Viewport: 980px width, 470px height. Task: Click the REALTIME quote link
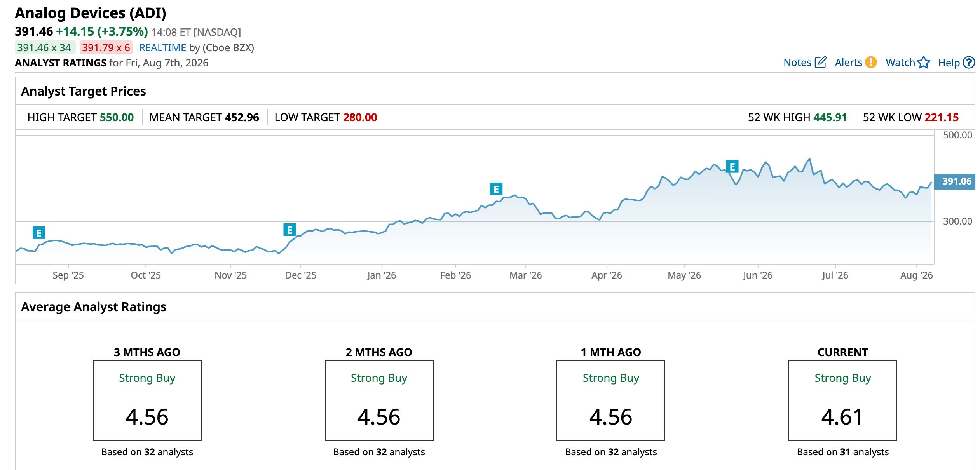click(162, 48)
